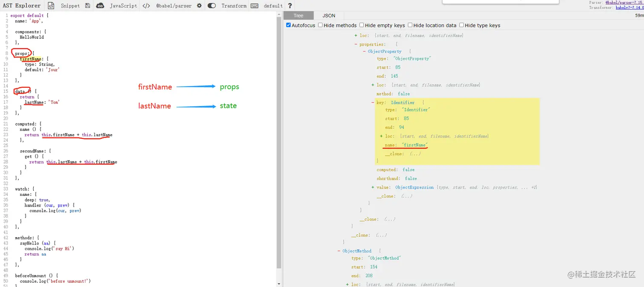Screen dimensions: 644x287
Task: Click the Transform menu label
Action: coord(234,6)
